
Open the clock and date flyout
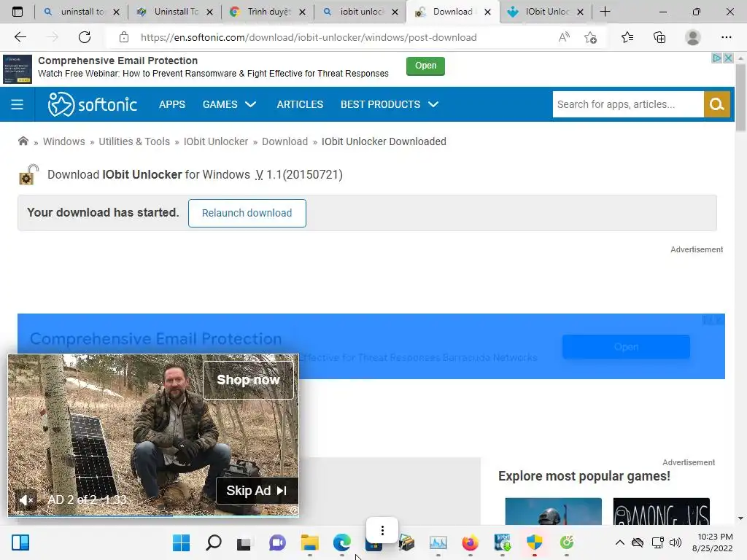pyautogui.click(x=712, y=542)
